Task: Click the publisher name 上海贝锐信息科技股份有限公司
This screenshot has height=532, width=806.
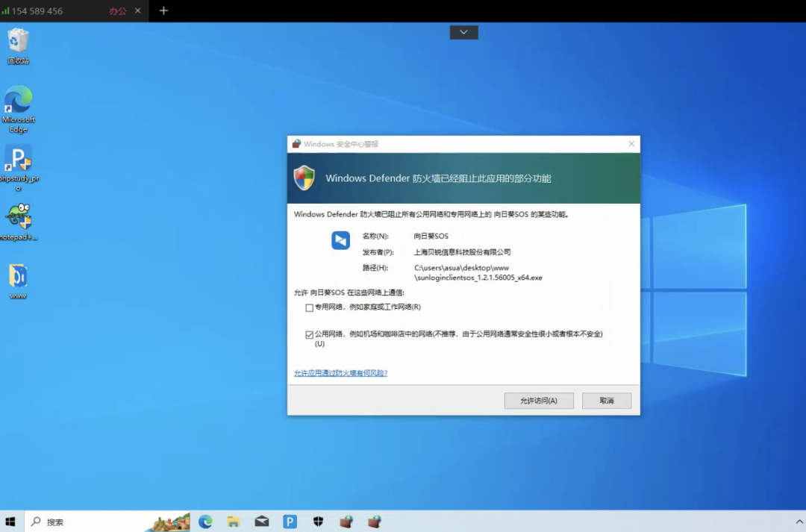Action: 462,252
